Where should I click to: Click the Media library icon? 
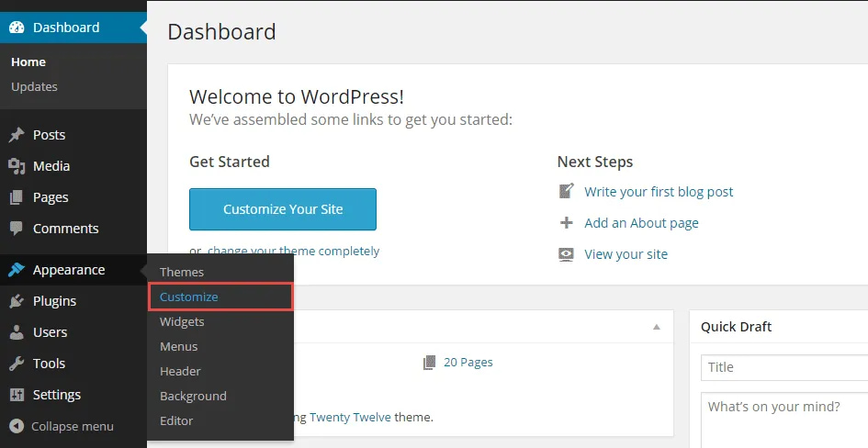pyautogui.click(x=17, y=166)
